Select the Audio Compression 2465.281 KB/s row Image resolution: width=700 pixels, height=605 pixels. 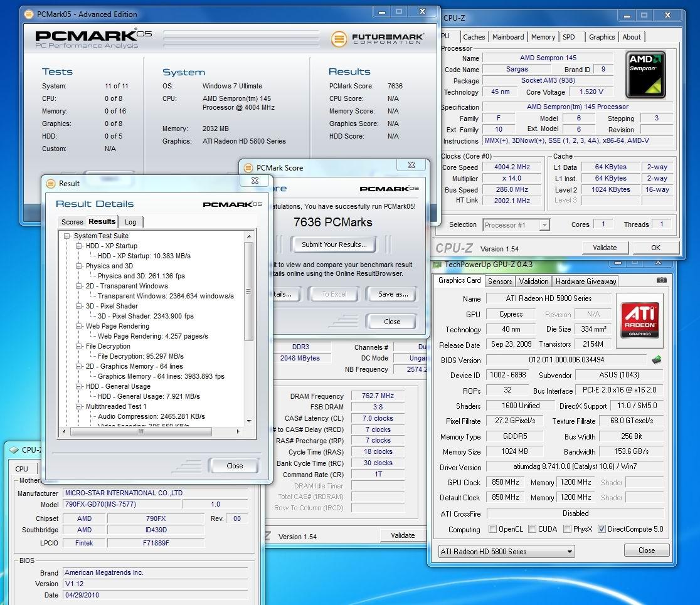coord(151,416)
